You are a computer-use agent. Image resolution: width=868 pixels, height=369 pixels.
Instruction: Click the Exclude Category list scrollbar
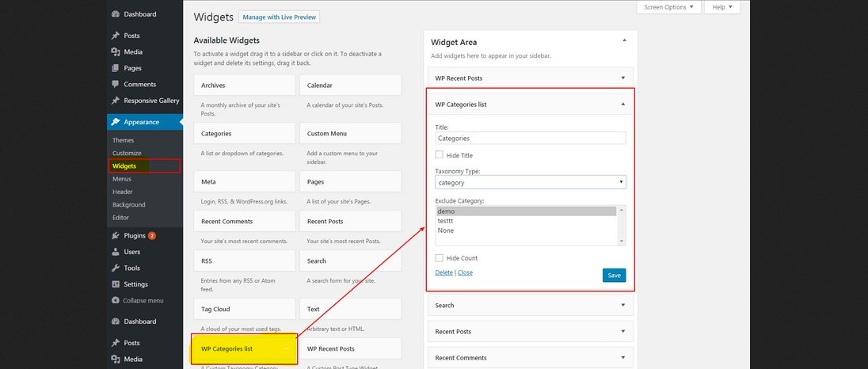[x=622, y=225]
